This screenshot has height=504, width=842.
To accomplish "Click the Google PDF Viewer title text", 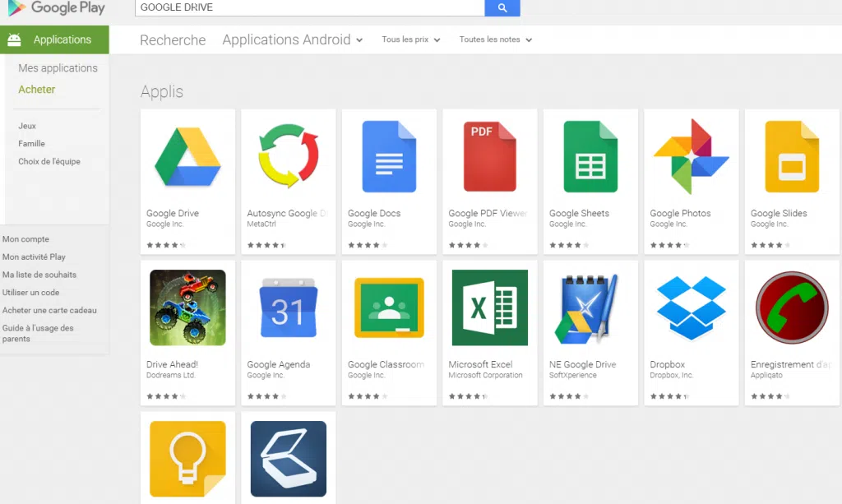I will (488, 213).
